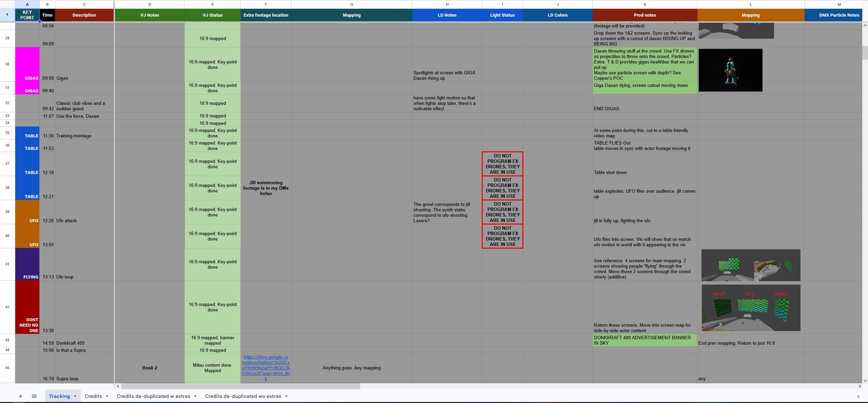Click the Prod notes header cell
This screenshot has width=868, height=403.
[x=645, y=15]
